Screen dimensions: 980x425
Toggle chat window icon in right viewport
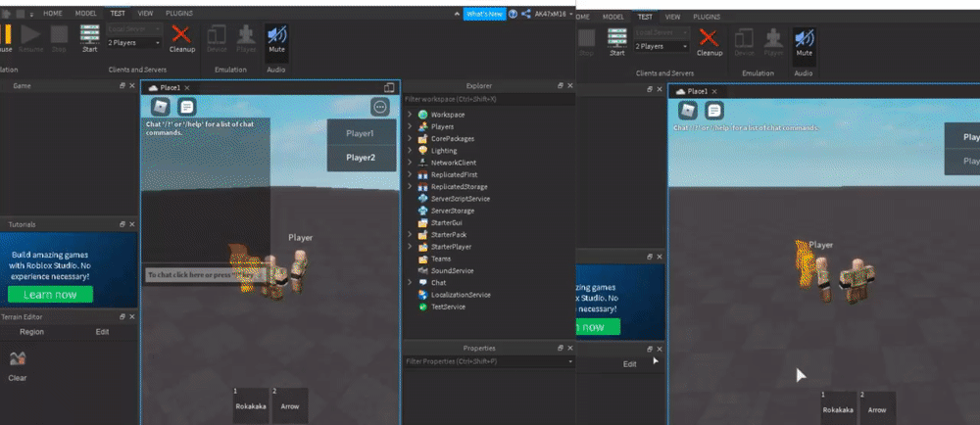(714, 111)
